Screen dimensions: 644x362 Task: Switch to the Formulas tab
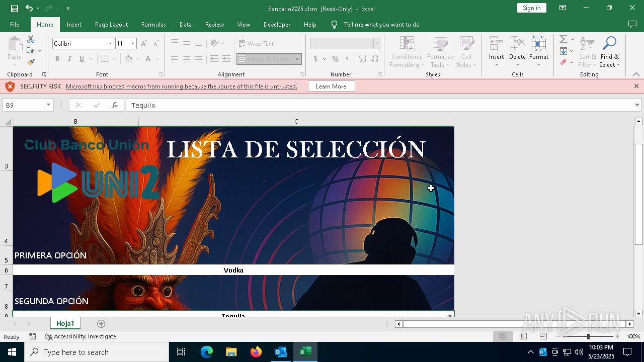pos(153,25)
